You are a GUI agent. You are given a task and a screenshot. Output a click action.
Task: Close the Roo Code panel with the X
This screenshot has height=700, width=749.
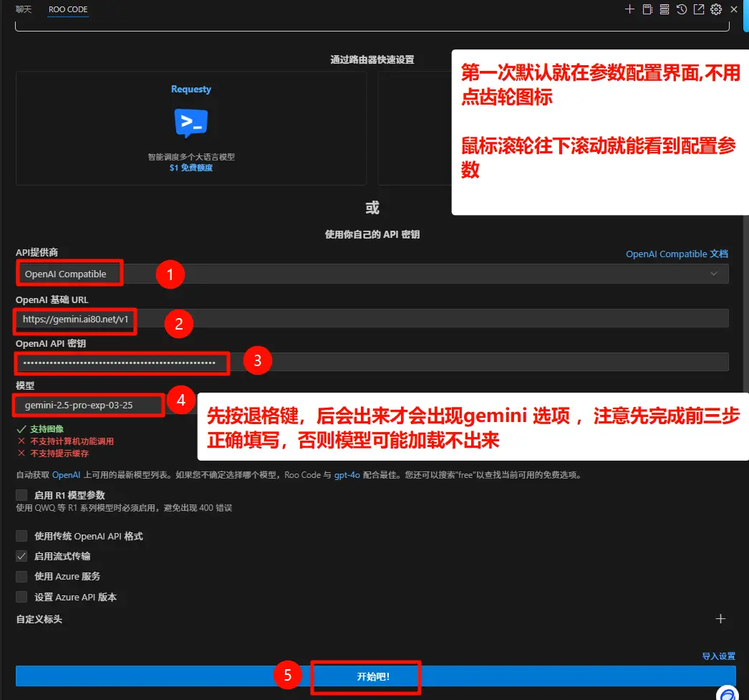click(734, 9)
